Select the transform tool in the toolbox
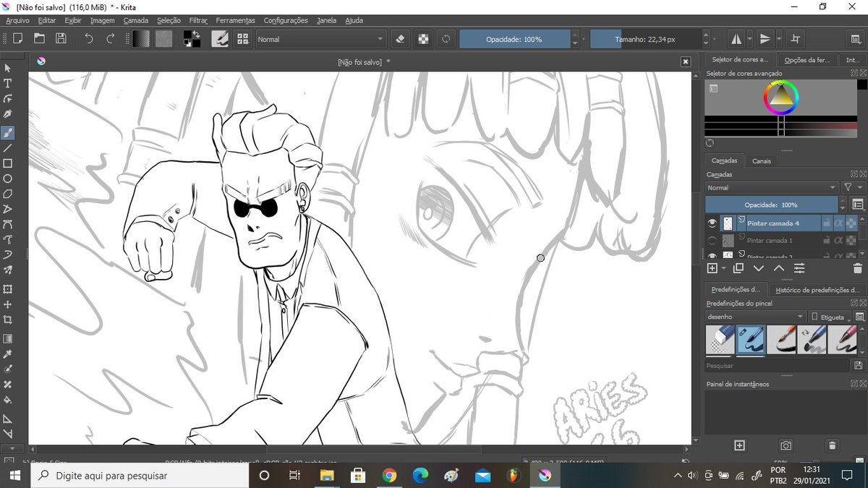The width and height of the screenshot is (868, 488). click(x=8, y=288)
